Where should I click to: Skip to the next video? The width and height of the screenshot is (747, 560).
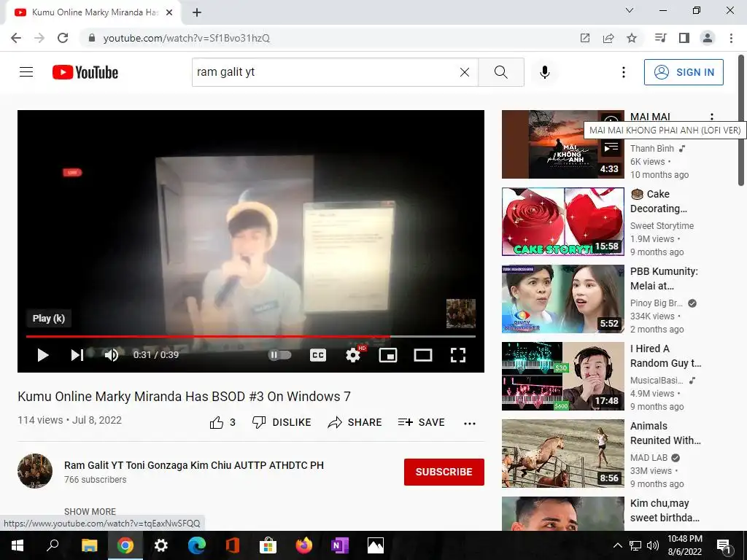[x=77, y=355]
